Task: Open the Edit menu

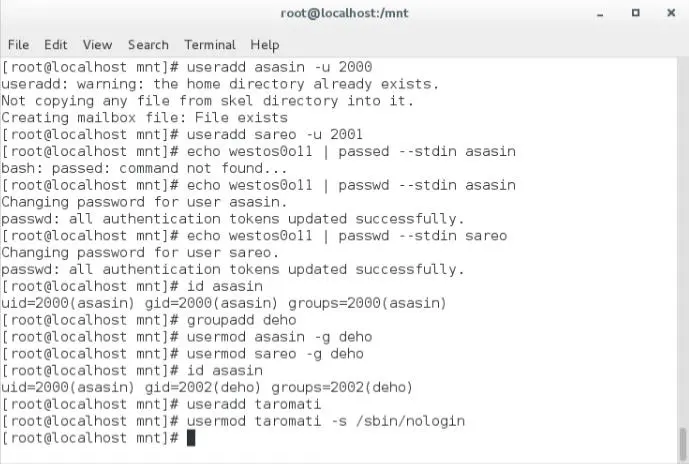Action: click(x=55, y=45)
